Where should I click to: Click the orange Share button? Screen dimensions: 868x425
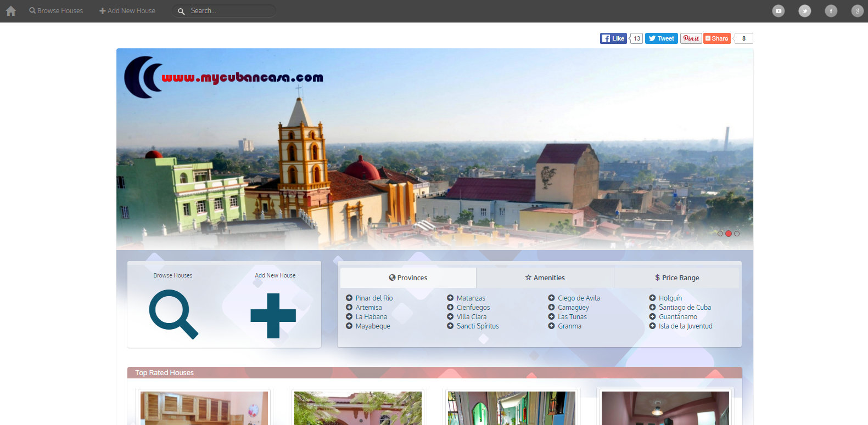717,38
